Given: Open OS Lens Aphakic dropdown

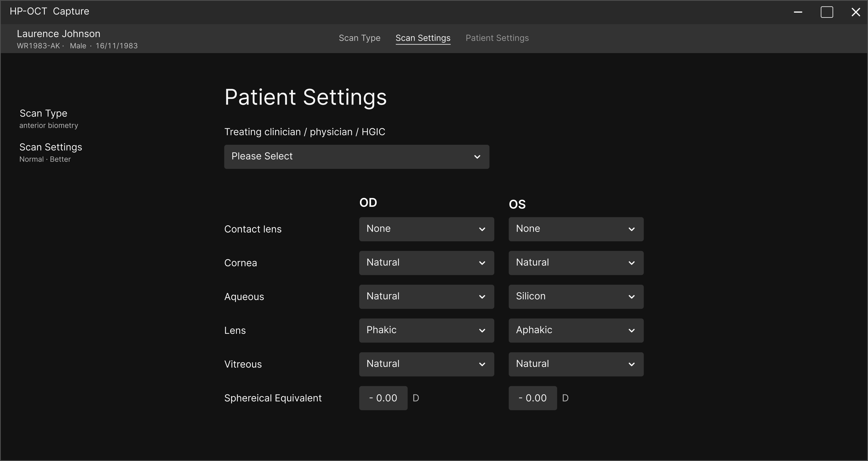Looking at the screenshot, I should [x=576, y=330].
